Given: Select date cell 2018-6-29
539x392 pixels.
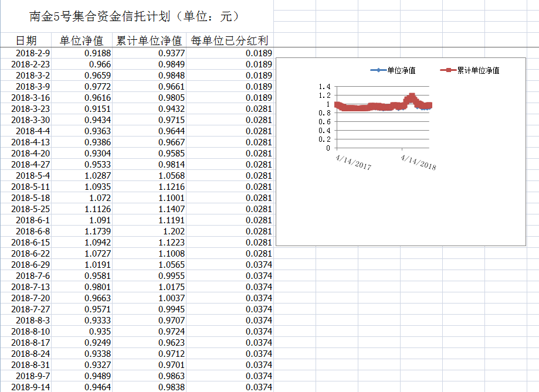Looking at the screenshot, I should pos(26,265).
